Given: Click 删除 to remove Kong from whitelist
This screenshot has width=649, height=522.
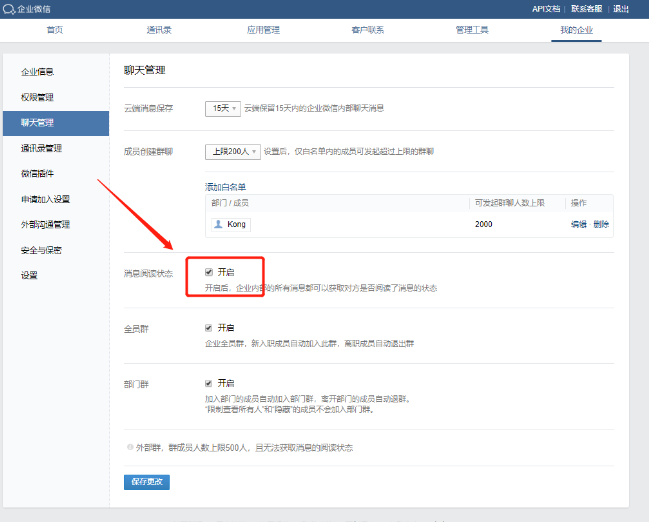Looking at the screenshot, I should click(600, 224).
